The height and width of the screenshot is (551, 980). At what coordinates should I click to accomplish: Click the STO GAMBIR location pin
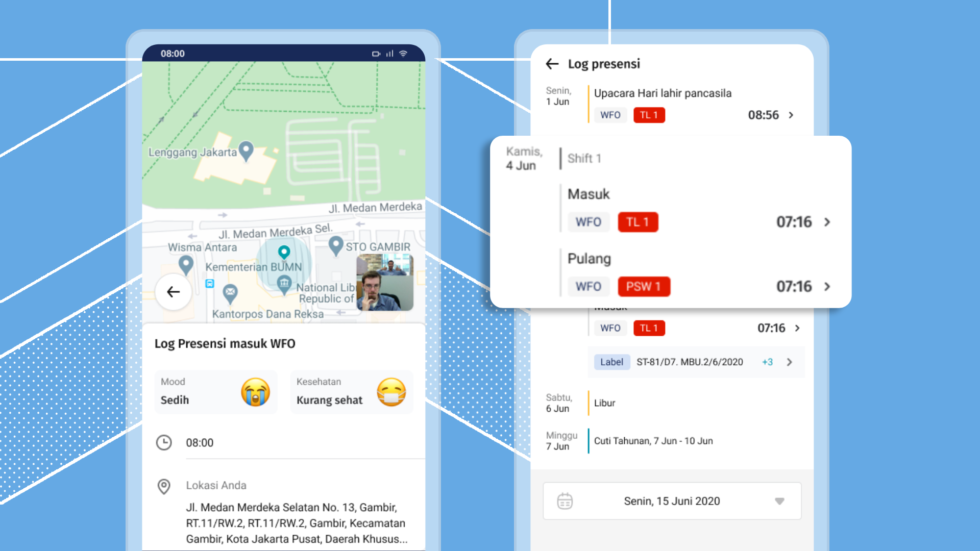click(x=335, y=245)
